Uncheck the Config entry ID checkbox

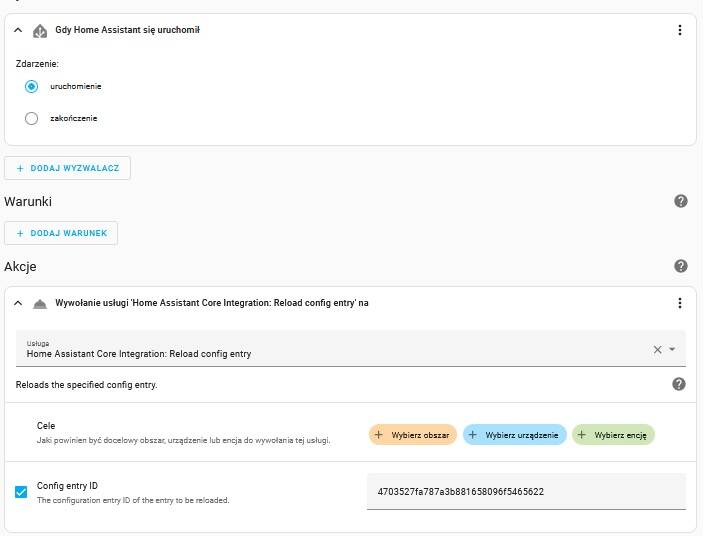pos(21,492)
